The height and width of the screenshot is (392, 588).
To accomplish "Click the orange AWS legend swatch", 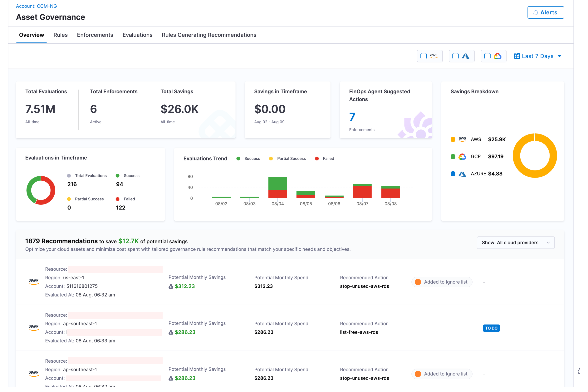I will point(453,140).
